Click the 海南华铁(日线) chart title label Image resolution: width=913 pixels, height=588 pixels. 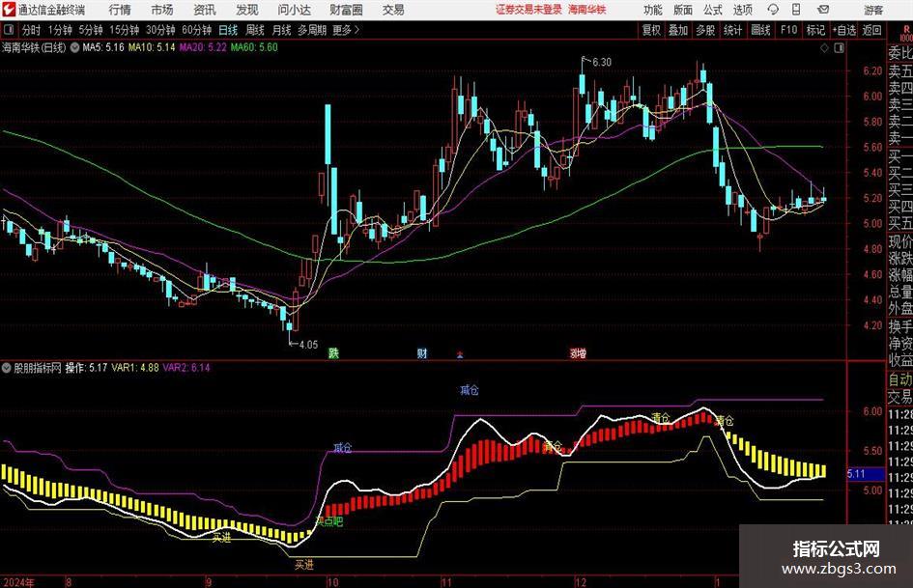click(x=34, y=47)
